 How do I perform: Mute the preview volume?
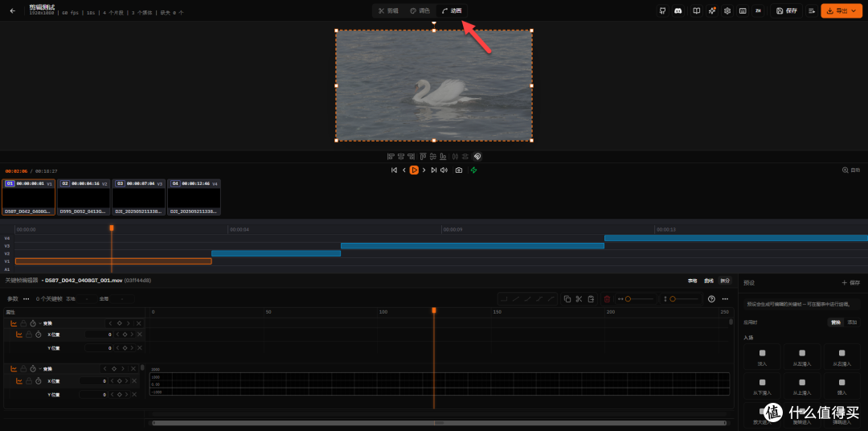444,170
